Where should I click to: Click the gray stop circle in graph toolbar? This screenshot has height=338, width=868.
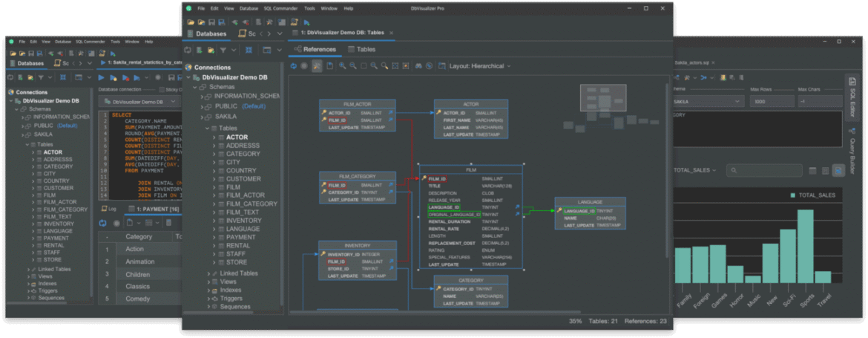coord(304,66)
